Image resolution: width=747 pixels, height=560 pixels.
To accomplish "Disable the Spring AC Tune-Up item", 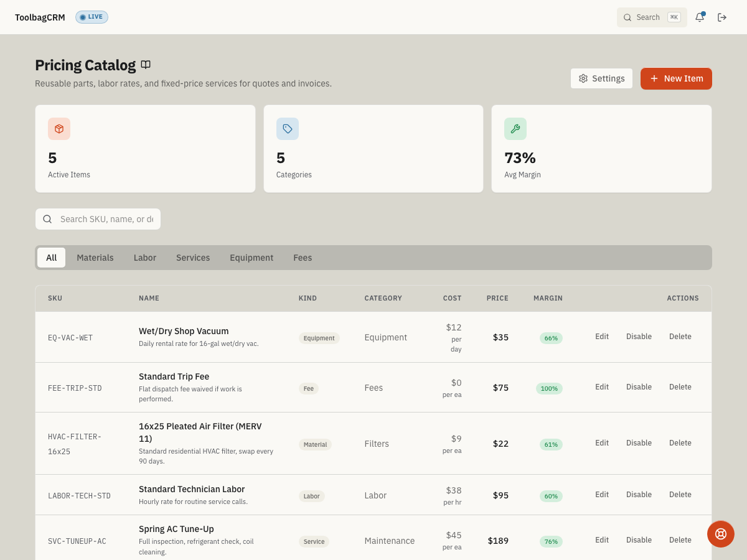I will 639,540.
